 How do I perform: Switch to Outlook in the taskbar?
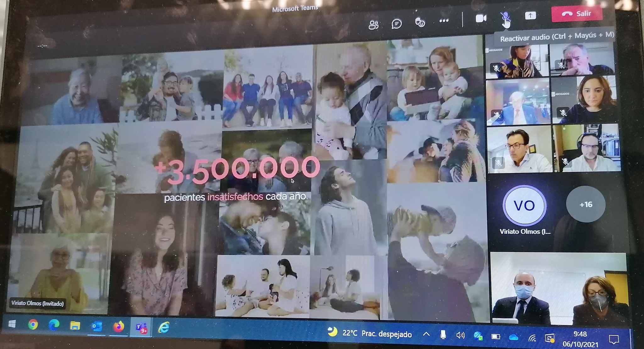coord(96,327)
